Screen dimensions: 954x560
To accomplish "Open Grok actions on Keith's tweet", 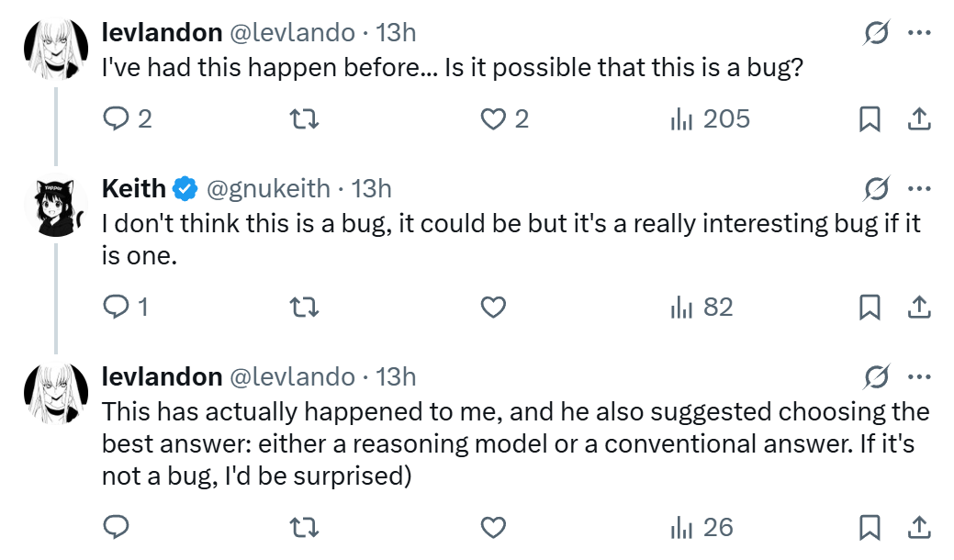I will (x=876, y=189).
